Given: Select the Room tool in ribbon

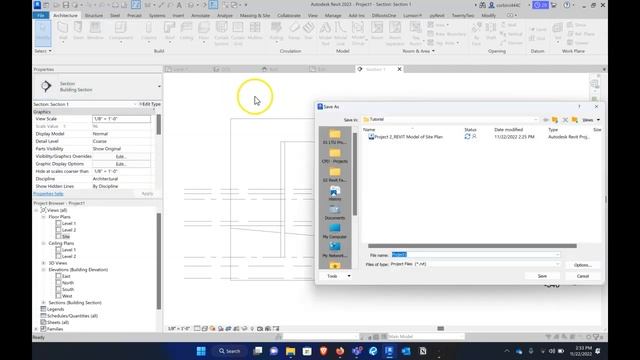Looking at the screenshot, I should tap(377, 31).
